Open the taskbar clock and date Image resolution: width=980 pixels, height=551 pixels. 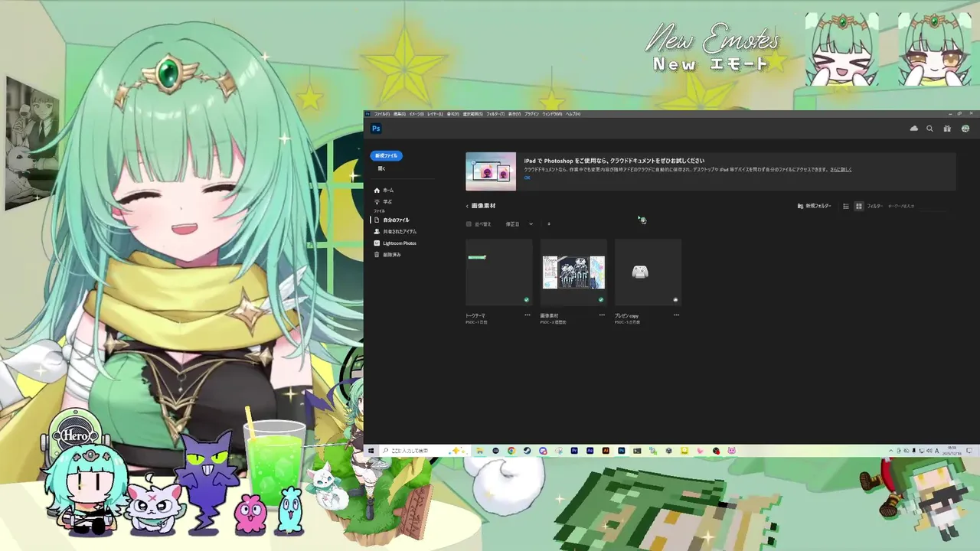952,451
